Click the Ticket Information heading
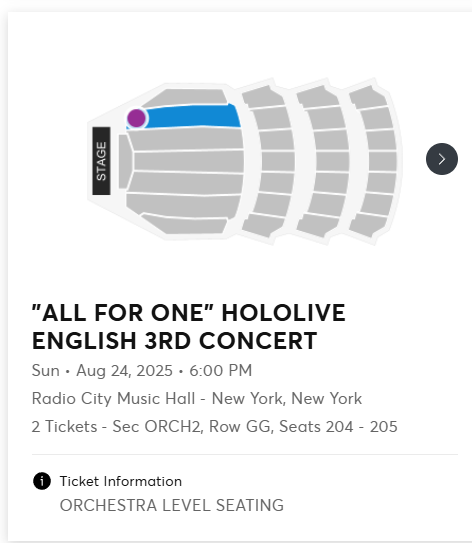Image resolution: width=472 pixels, height=543 pixels. pos(121,481)
